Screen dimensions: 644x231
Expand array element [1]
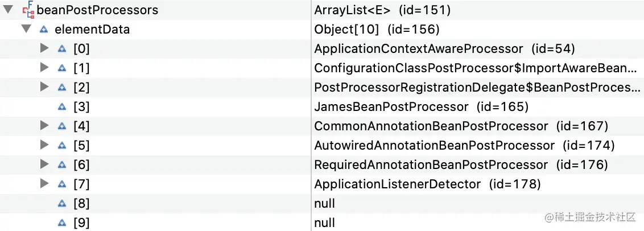click(x=44, y=67)
